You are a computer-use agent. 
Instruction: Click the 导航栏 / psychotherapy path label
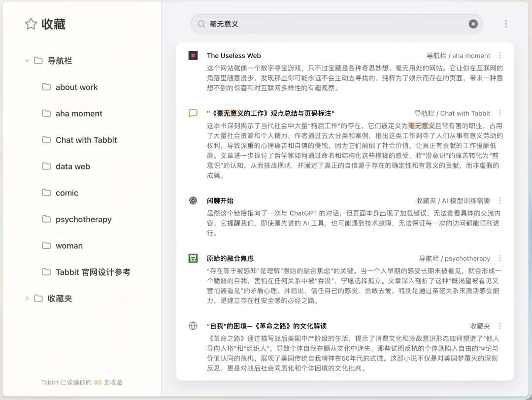[x=455, y=259]
